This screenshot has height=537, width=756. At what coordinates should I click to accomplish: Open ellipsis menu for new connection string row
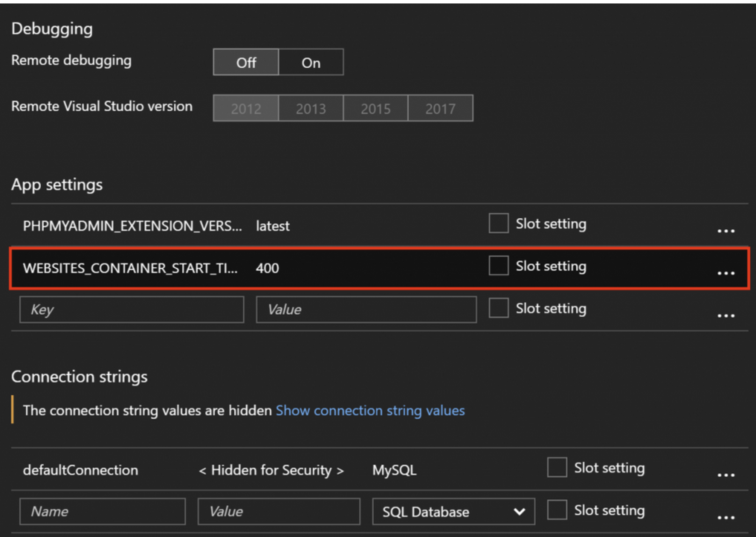pyautogui.click(x=725, y=517)
